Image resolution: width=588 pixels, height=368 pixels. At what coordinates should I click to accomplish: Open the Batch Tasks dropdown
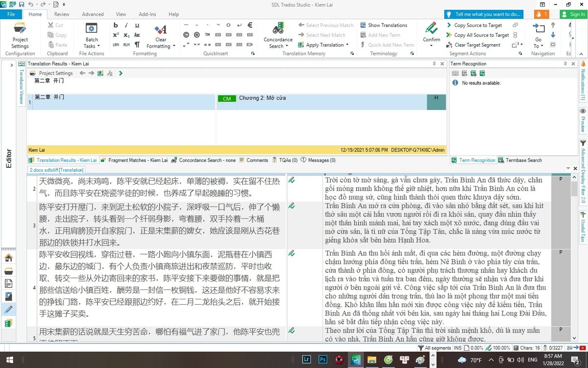tap(92, 35)
